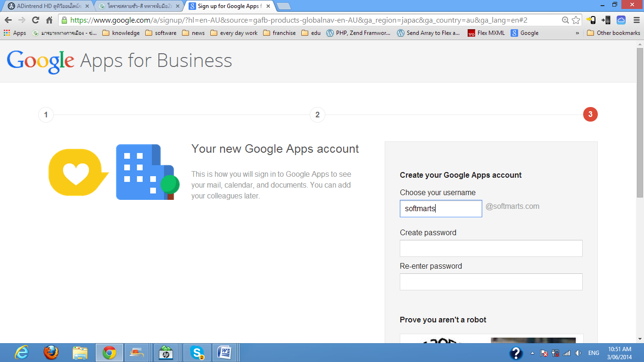Go to signup step 1 circle

[x=46, y=115]
